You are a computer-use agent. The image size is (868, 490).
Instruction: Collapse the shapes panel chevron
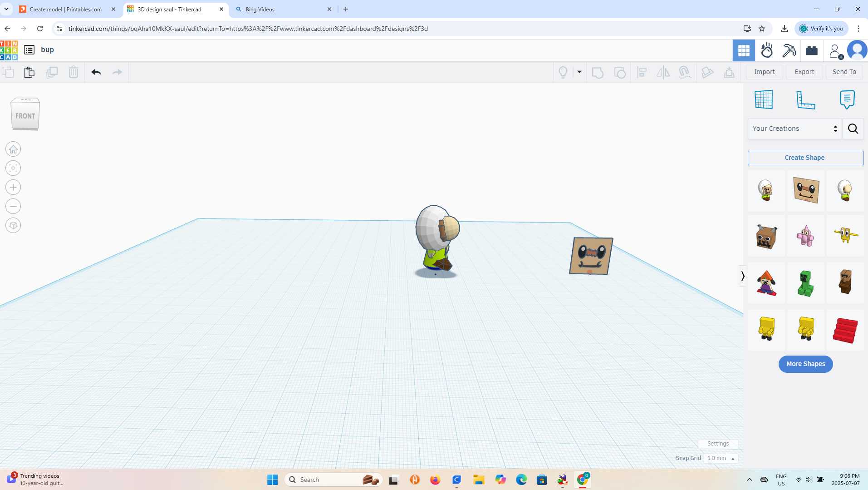[742, 276]
